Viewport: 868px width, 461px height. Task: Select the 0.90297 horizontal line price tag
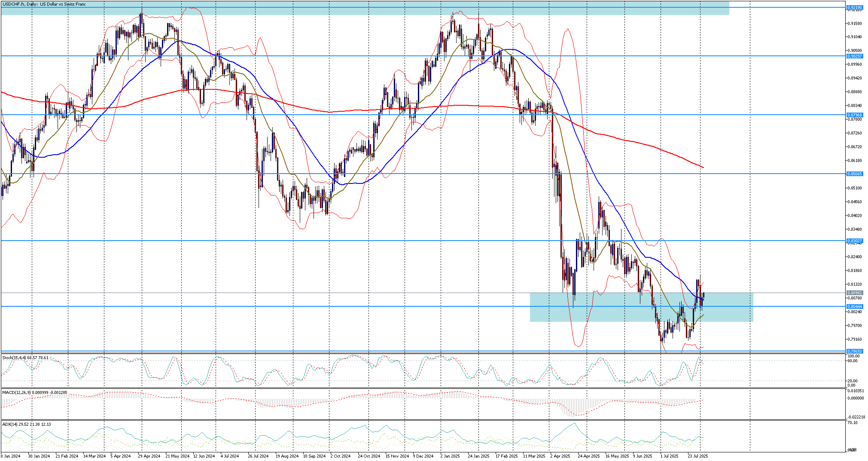pos(854,56)
